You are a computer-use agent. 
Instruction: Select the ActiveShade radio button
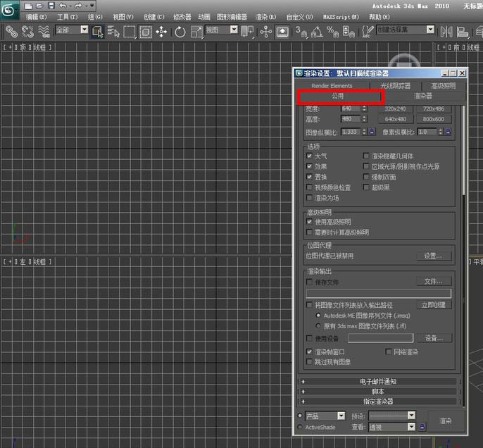click(x=300, y=427)
